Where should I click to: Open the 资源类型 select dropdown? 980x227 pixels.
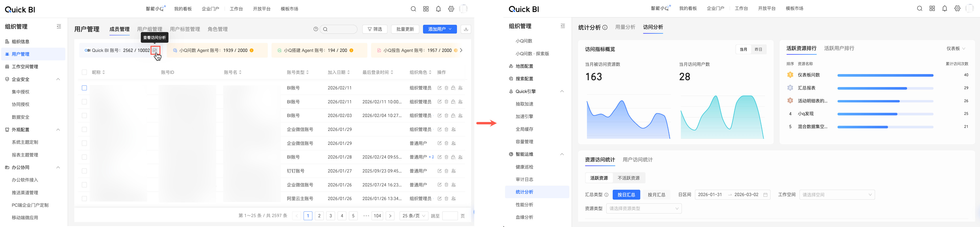[644, 208]
